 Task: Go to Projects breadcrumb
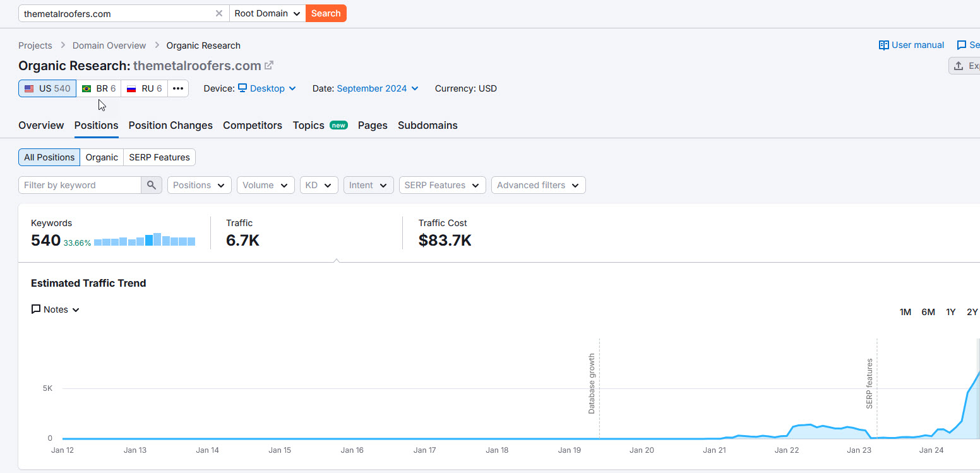point(35,45)
